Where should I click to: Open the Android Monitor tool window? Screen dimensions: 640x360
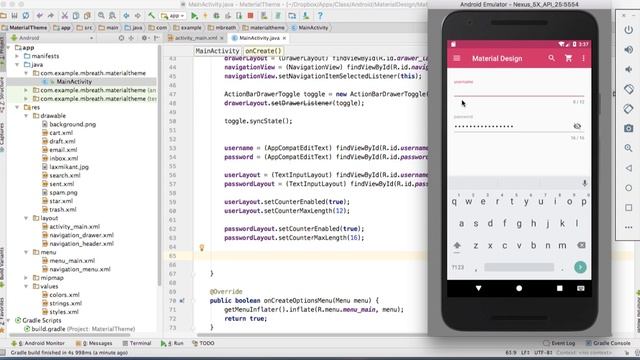tap(38, 343)
